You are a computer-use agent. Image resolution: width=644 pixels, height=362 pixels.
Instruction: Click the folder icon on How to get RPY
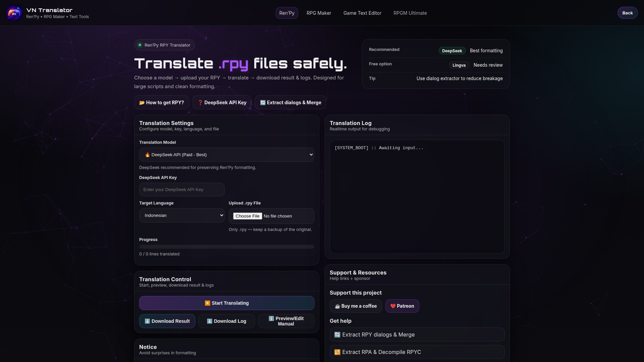(x=142, y=103)
